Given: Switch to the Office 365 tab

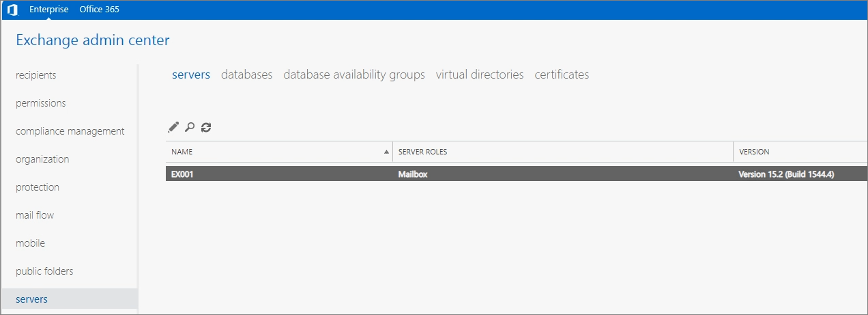Looking at the screenshot, I should coord(99,10).
